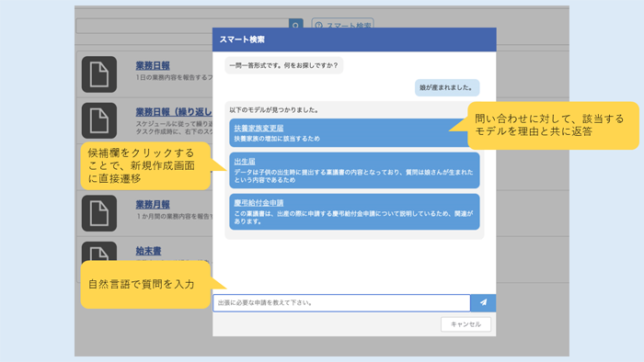Screen dimensions: 644x362
Task: Click the 業務日報（繰り返し）document icon
Action: tap(99, 120)
